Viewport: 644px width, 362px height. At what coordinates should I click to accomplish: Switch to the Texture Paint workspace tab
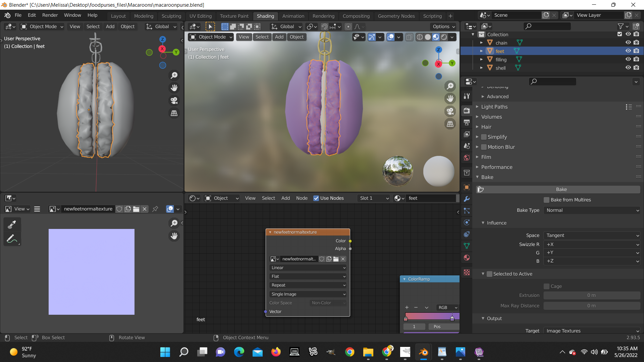pyautogui.click(x=234, y=16)
